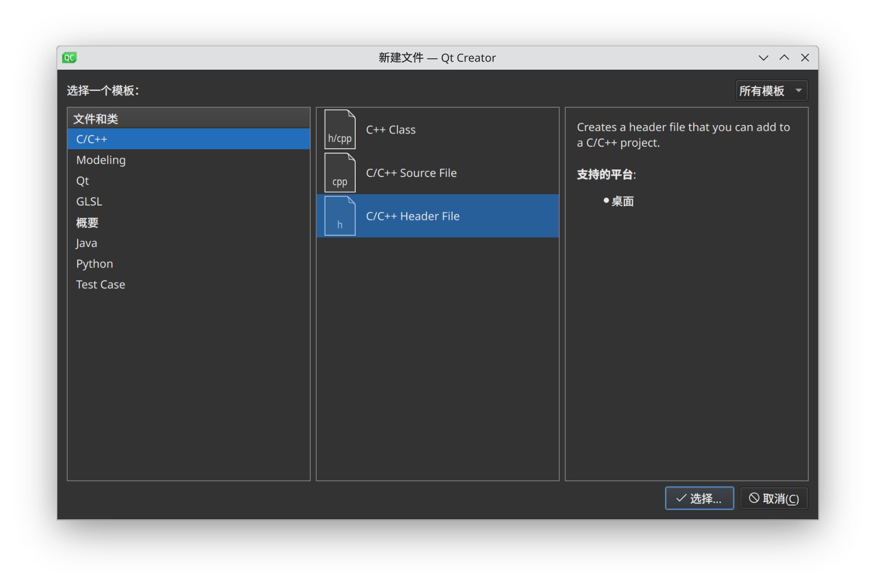The width and height of the screenshot is (876, 588).
Task: Minimize the dialog with the down chevron
Action: click(x=763, y=58)
